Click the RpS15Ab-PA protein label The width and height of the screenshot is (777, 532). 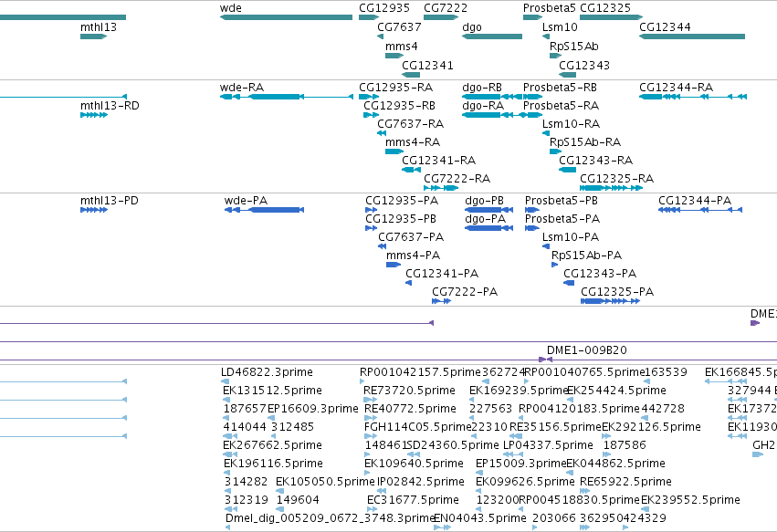(587, 256)
